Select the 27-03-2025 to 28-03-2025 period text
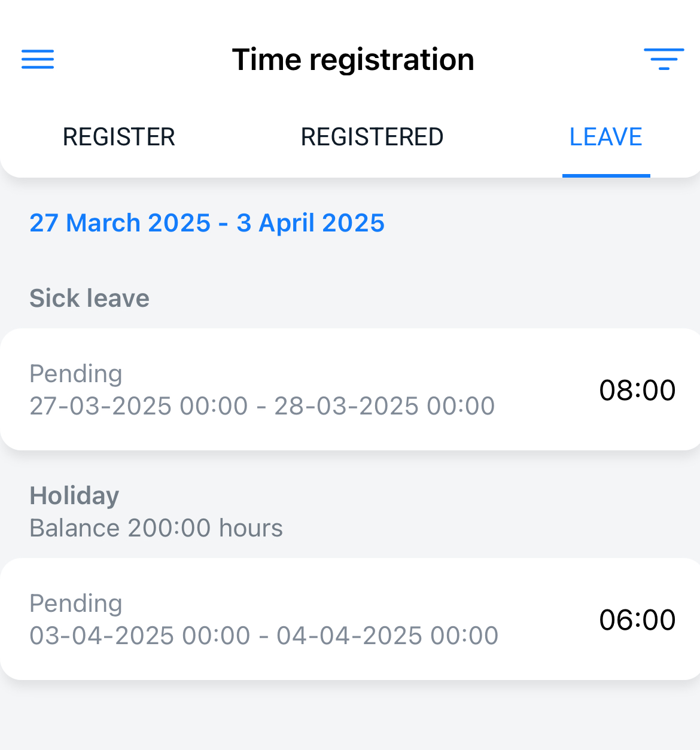 (x=262, y=406)
